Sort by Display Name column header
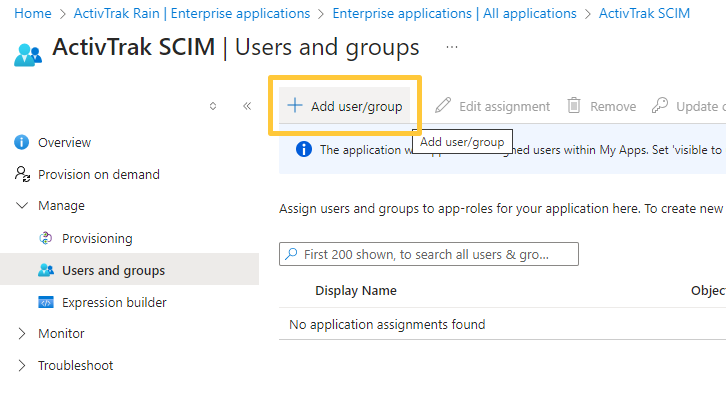This screenshot has width=726, height=413. (x=356, y=291)
